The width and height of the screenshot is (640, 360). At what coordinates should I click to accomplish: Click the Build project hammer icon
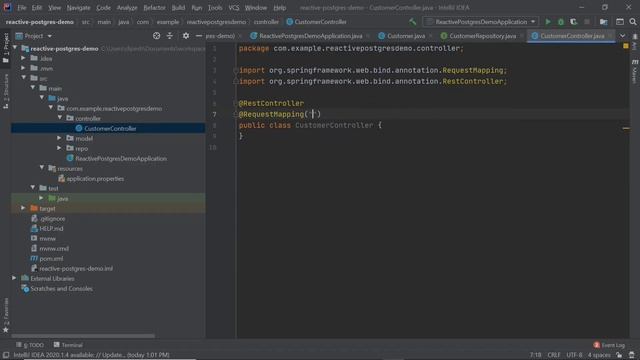click(413, 22)
